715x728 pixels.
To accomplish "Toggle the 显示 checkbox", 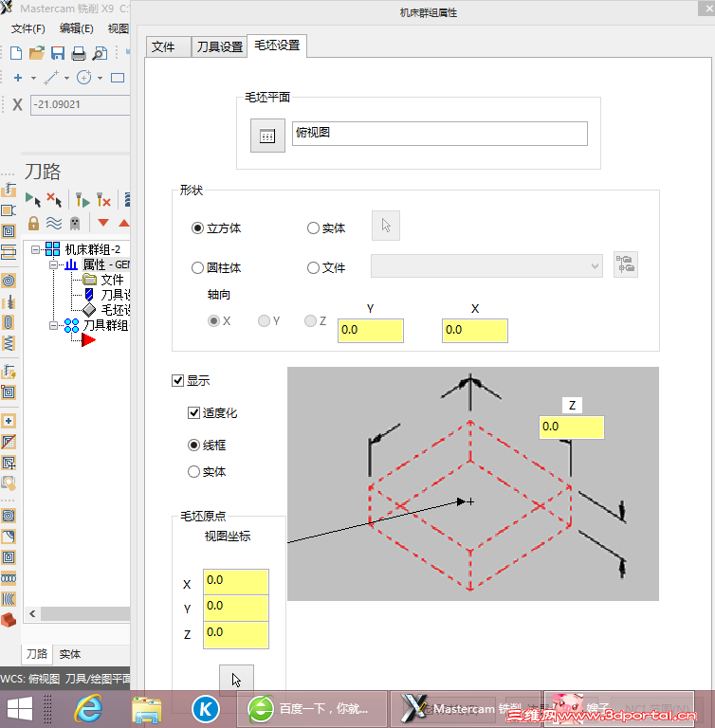I will (177, 381).
